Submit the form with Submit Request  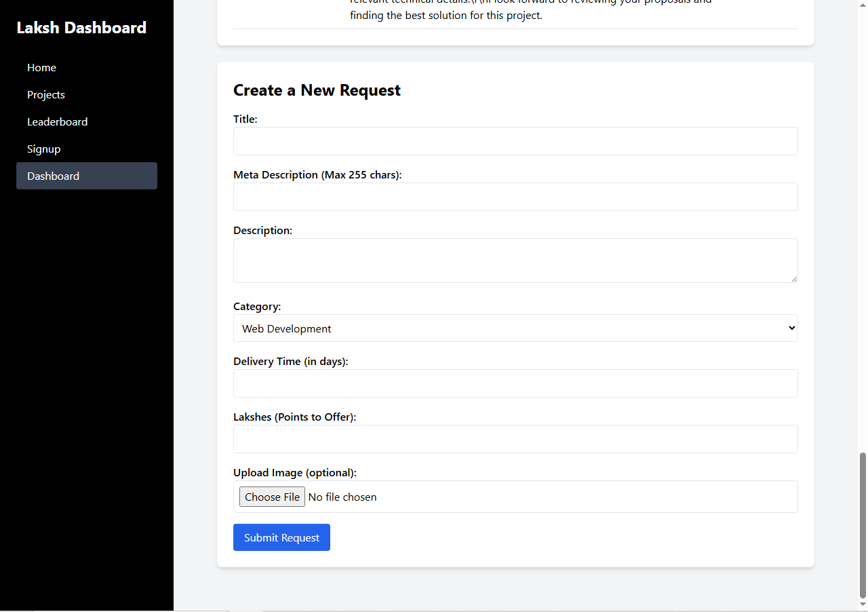pos(281,537)
